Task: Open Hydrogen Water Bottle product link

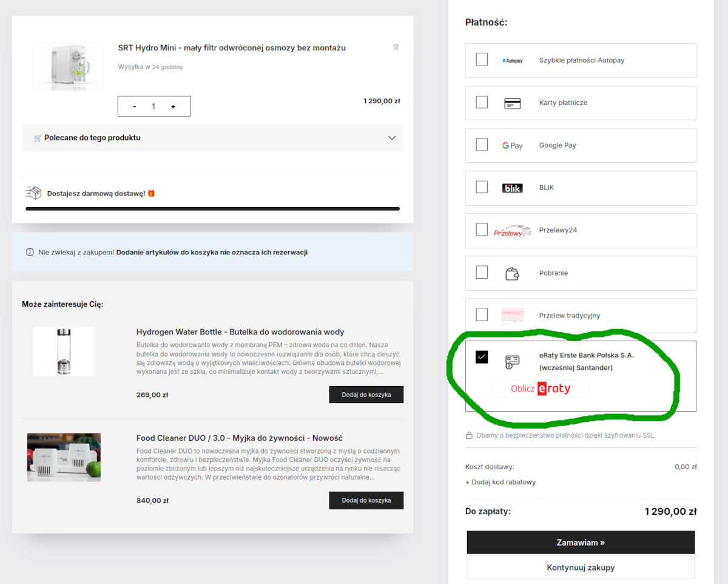Action: tap(240, 332)
